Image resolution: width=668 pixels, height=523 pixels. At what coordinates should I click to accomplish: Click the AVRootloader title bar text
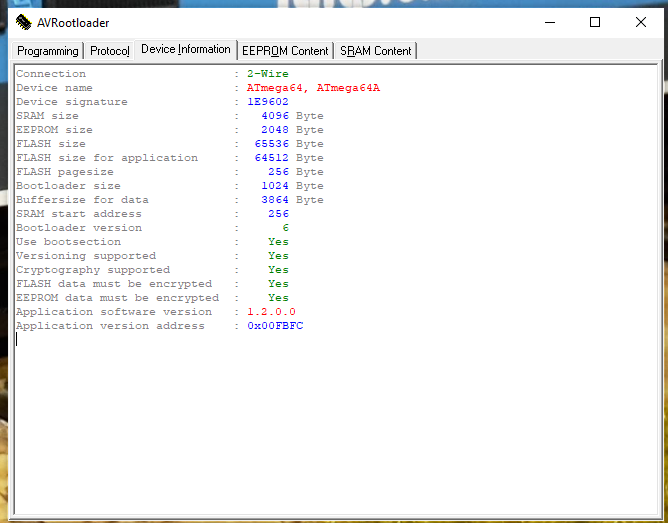pos(73,23)
